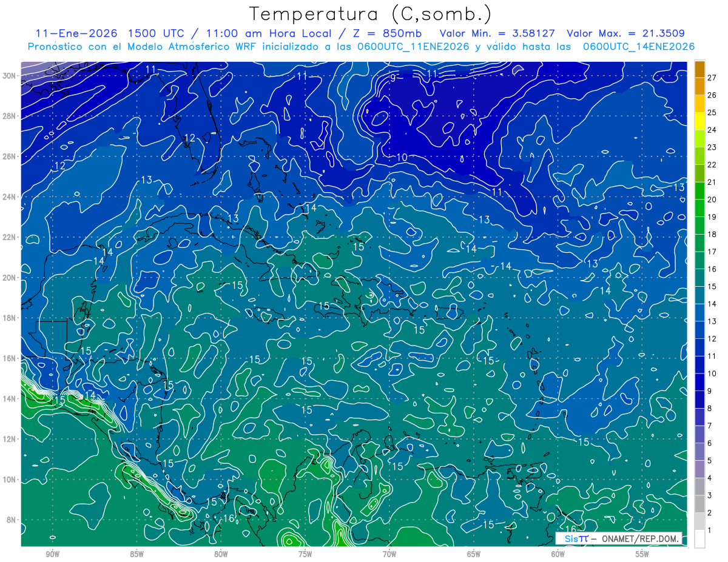Click legend value '27' on the color scale
This screenshot has width=728, height=562.
tap(712, 78)
